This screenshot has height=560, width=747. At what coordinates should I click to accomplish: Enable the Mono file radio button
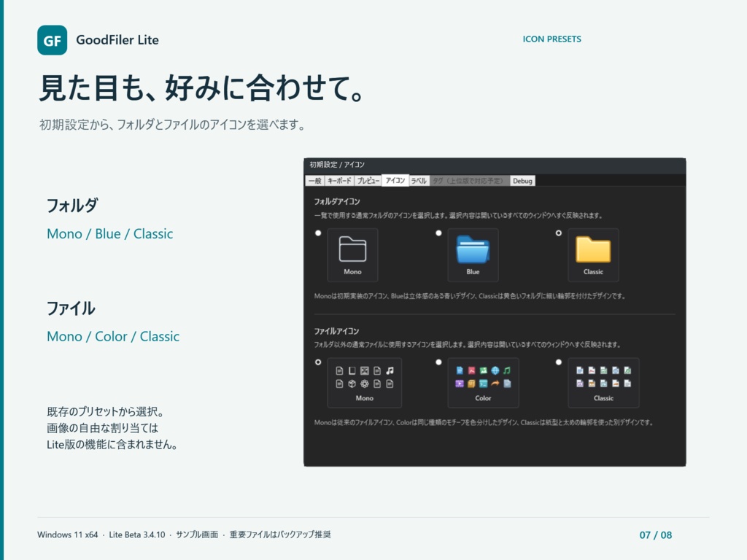[318, 362]
